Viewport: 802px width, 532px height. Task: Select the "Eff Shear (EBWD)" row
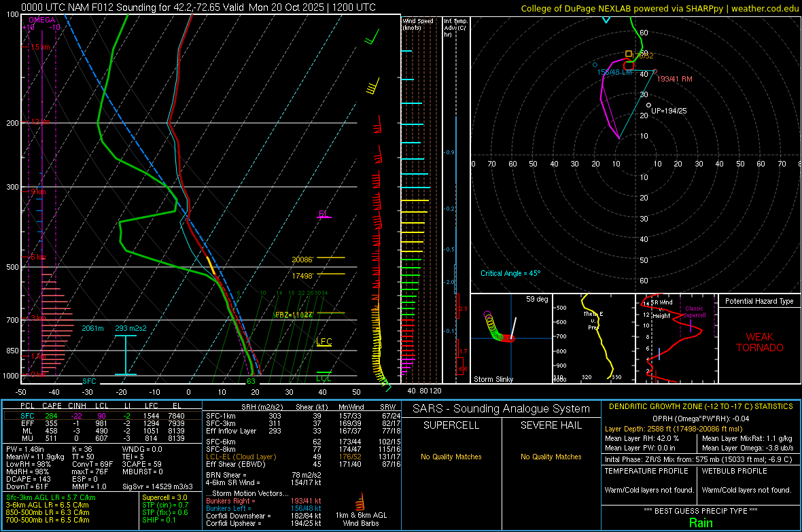tap(303, 464)
